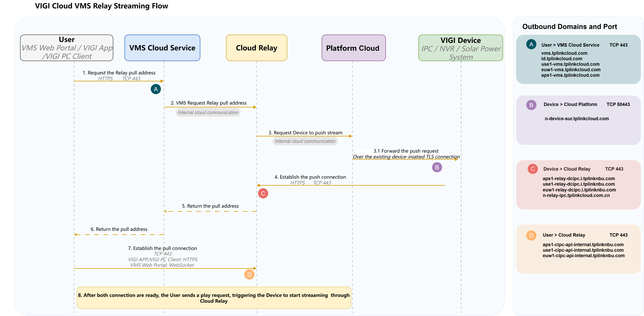Select the VIGI Device participant box

(x=461, y=48)
